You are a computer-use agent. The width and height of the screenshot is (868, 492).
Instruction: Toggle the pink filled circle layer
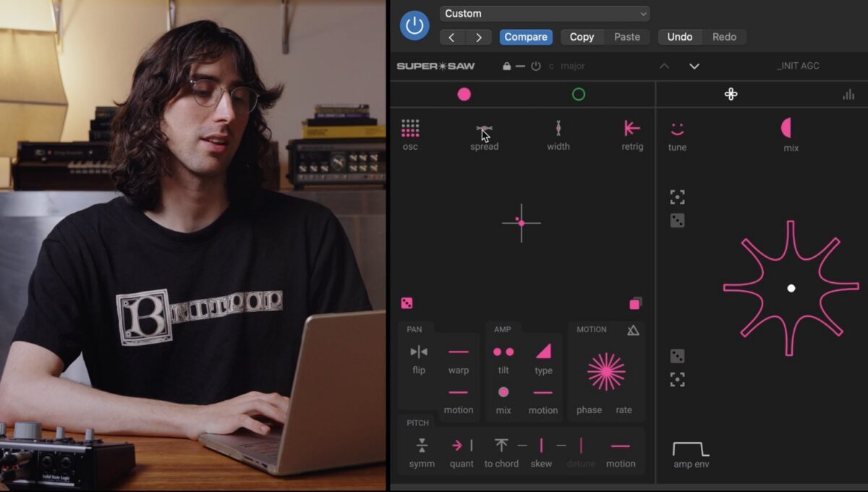pyautogui.click(x=464, y=94)
